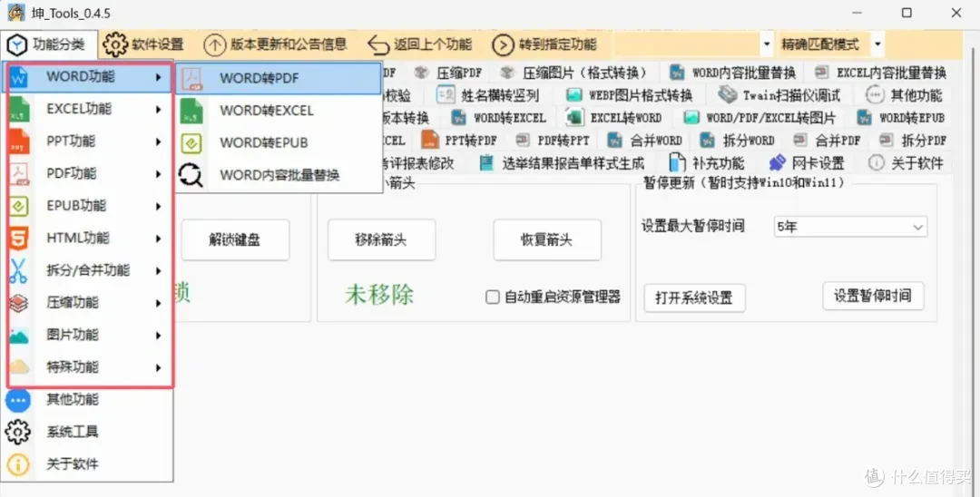Viewport: 980px width, 497px height.
Task: Click the hexagon icon beside 功能分类
Action: tap(17, 45)
